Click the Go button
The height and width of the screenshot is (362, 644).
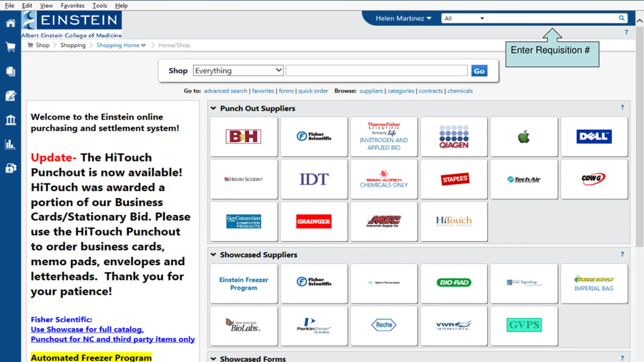[479, 71]
